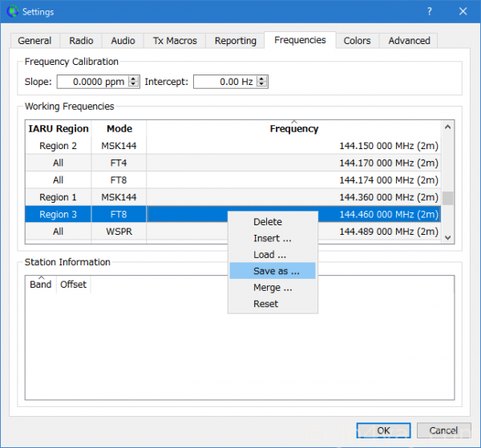This screenshot has width=481, height=448.
Task: Open the Advanced settings tab
Action: pos(409,41)
